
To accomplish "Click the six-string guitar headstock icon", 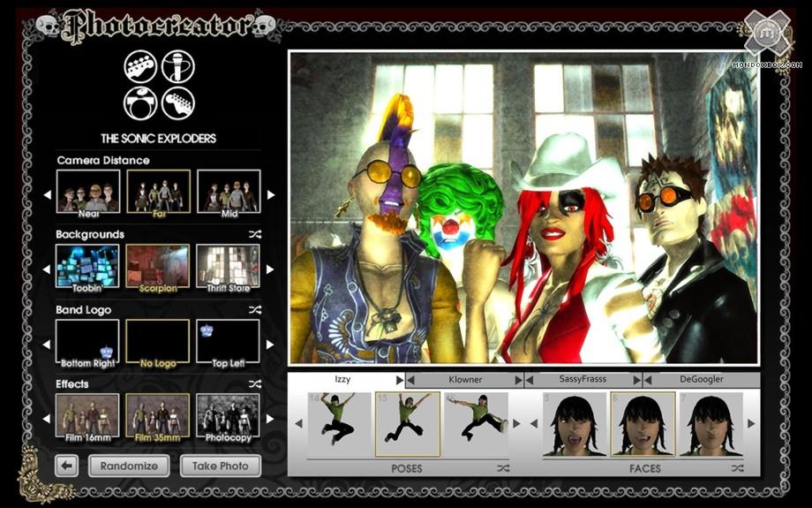I will pyautogui.click(x=178, y=103).
